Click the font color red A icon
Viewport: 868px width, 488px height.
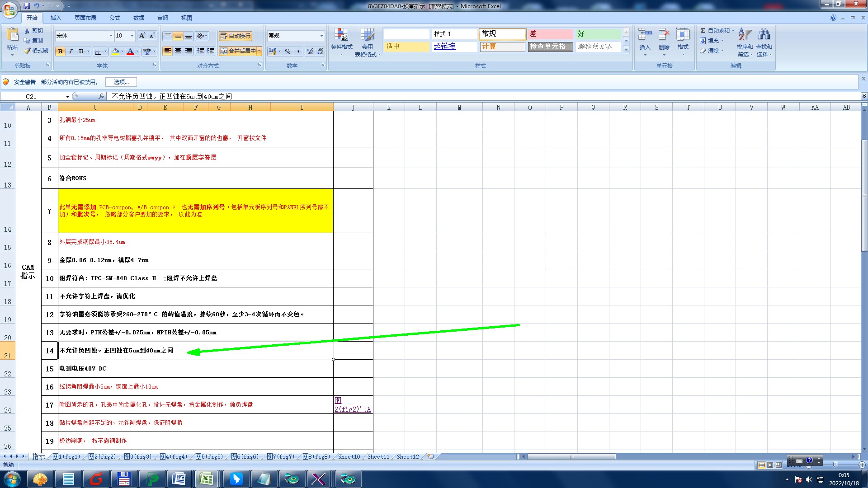(x=130, y=52)
